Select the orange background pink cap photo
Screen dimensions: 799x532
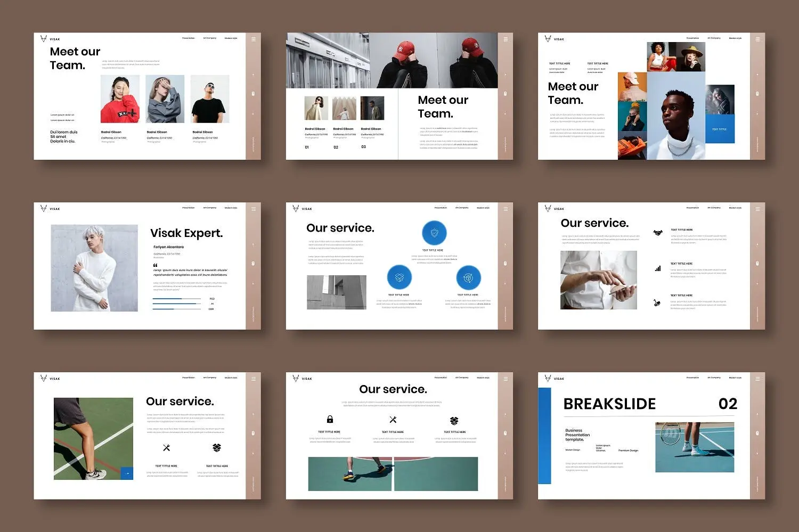pyautogui.click(x=632, y=86)
